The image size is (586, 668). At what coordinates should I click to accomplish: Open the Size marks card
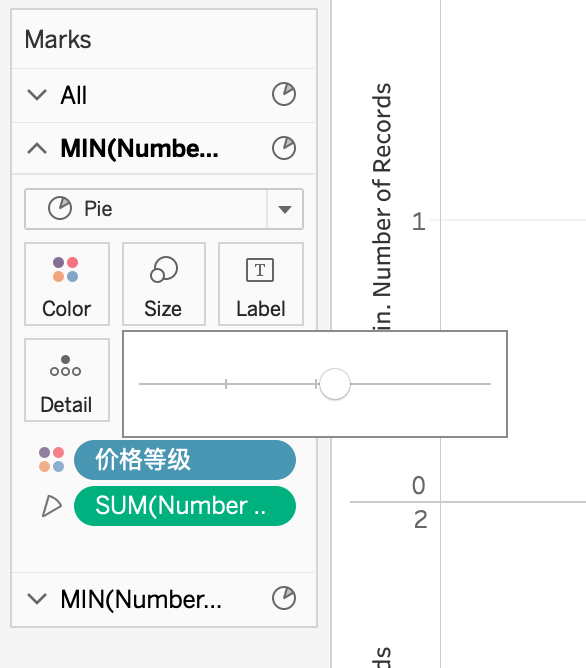(x=164, y=284)
